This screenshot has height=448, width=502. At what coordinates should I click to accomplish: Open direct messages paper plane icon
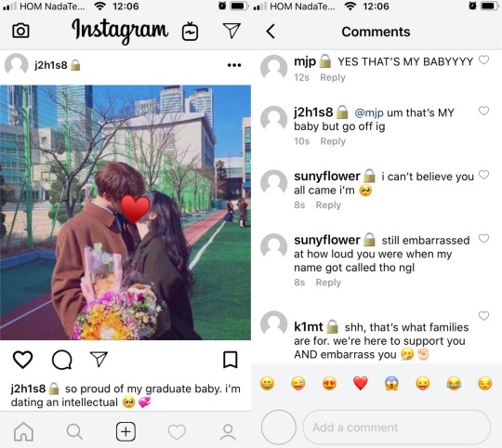(231, 31)
